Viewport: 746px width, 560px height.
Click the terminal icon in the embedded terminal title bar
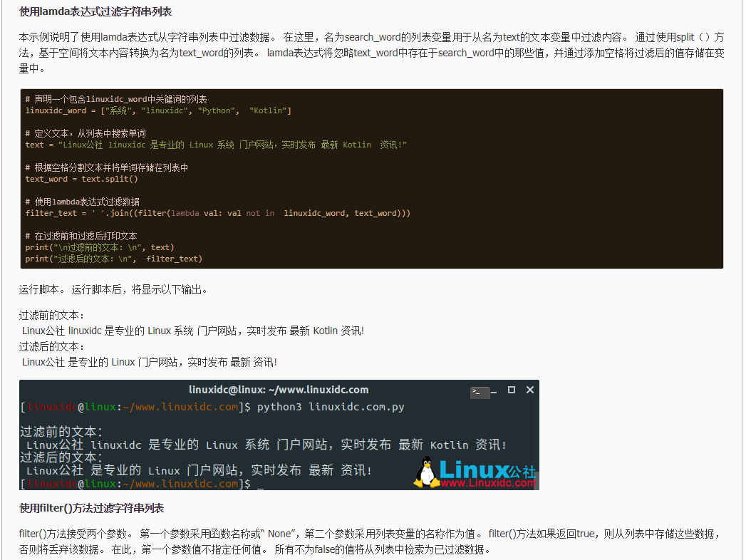(x=480, y=392)
